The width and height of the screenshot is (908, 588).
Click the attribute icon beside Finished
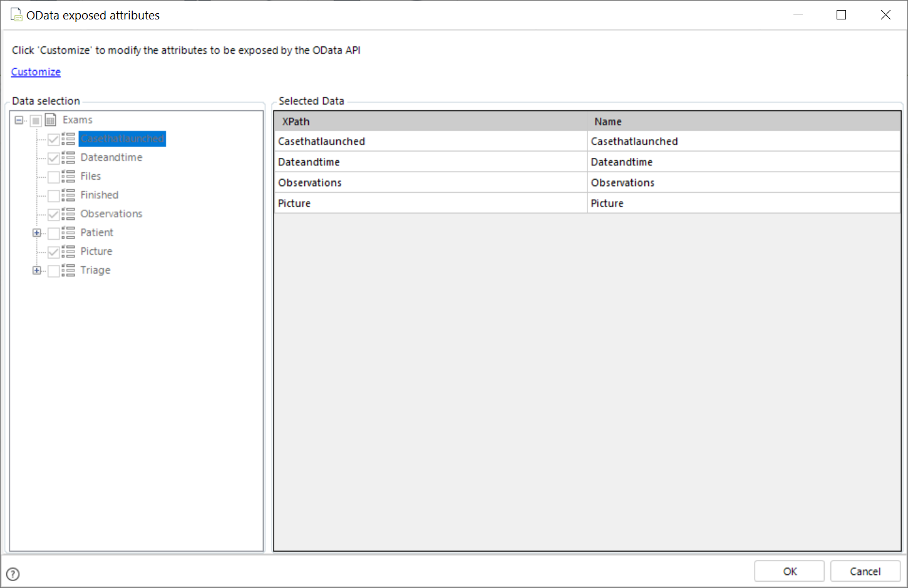(x=68, y=195)
